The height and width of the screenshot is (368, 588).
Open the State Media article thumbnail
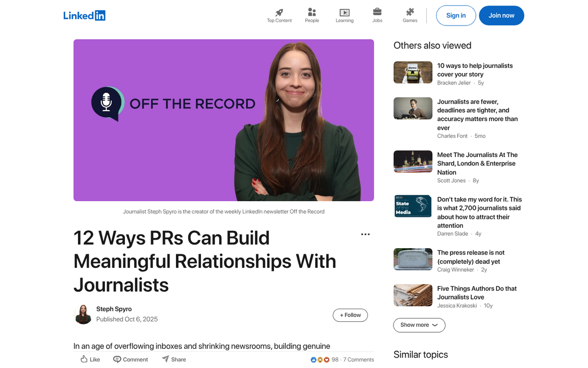[x=413, y=206]
